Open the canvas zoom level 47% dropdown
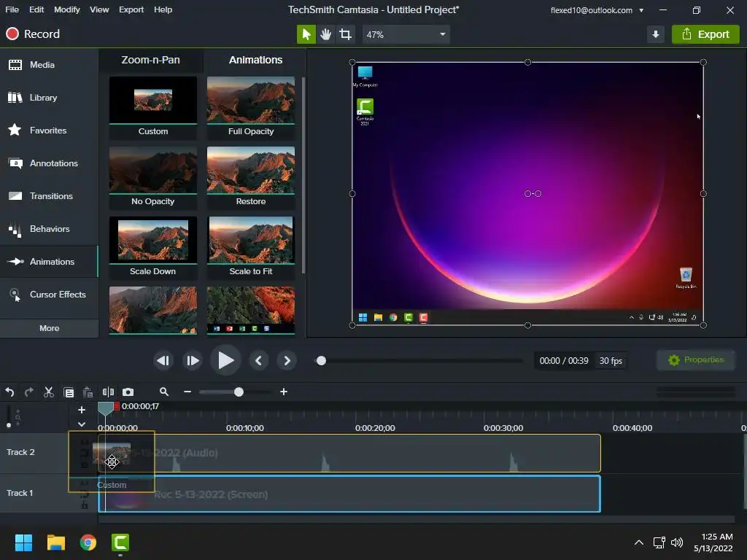The width and height of the screenshot is (747, 560). coord(406,34)
